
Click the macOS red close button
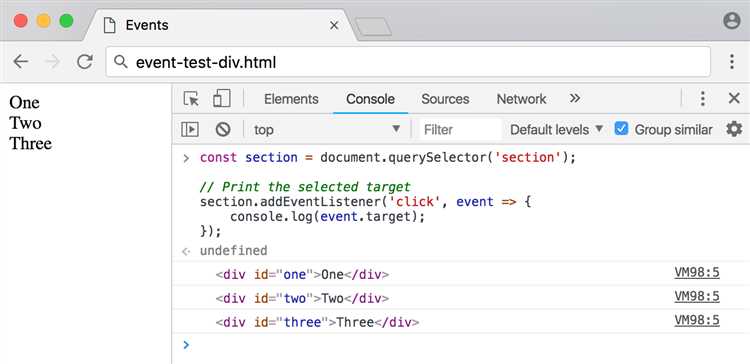click(21, 21)
